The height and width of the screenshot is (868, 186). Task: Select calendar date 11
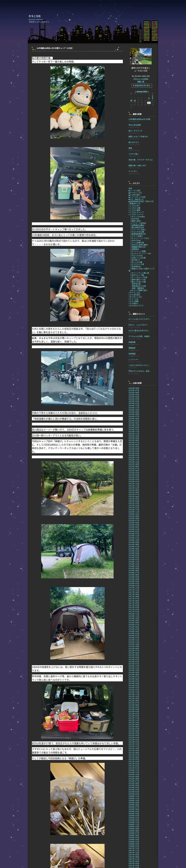point(135,100)
